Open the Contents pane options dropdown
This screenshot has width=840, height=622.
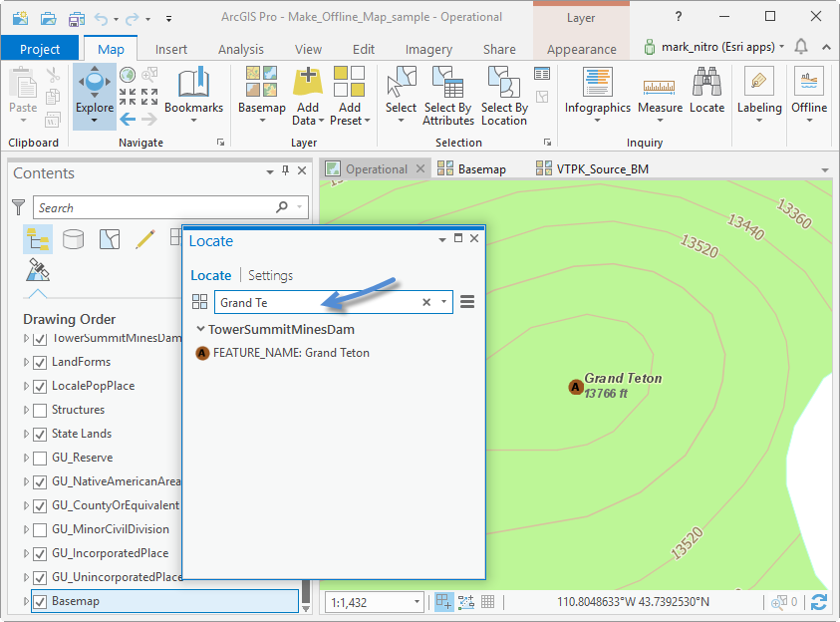coord(269,171)
